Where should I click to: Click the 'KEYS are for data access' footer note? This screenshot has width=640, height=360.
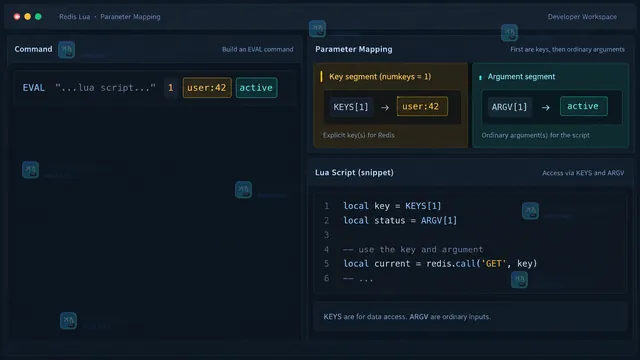tap(407, 317)
